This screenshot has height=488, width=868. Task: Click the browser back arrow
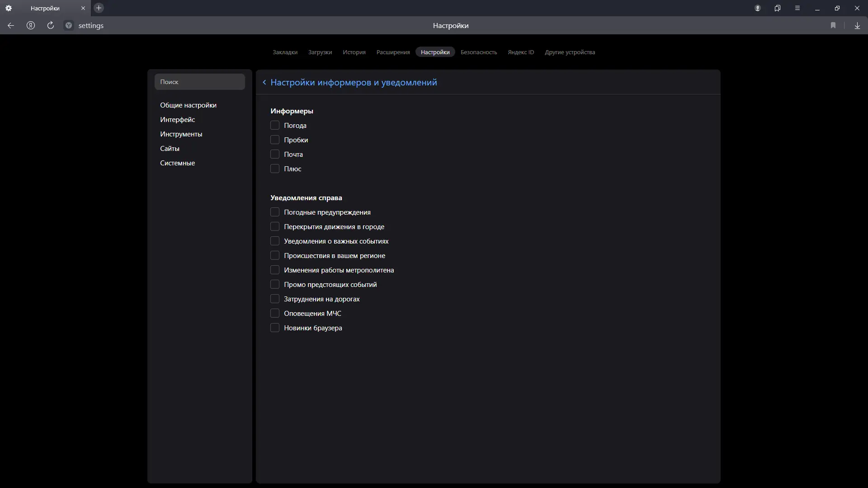tap(11, 26)
